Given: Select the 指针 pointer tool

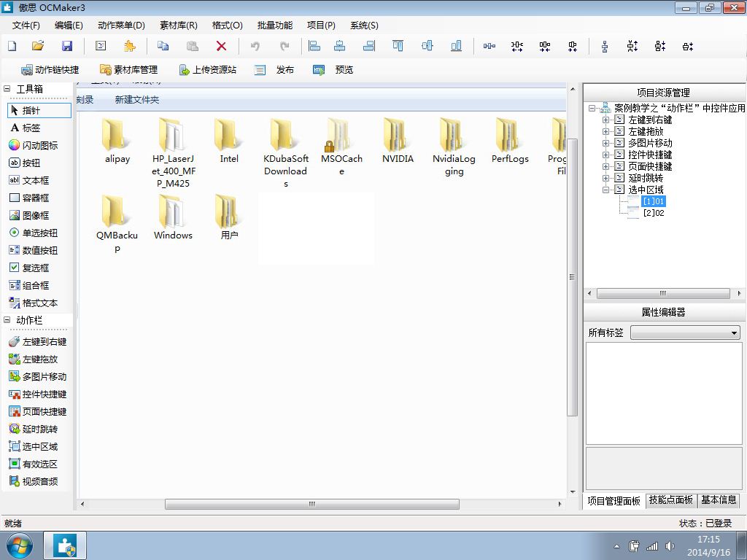Looking at the screenshot, I should [x=39, y=111].
